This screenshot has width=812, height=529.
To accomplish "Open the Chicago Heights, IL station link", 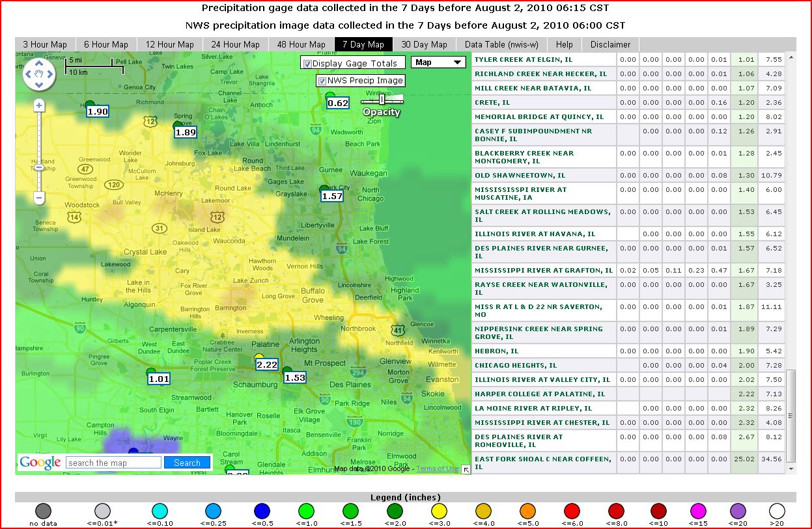I will pyautogui.click(x=516, y=366).
